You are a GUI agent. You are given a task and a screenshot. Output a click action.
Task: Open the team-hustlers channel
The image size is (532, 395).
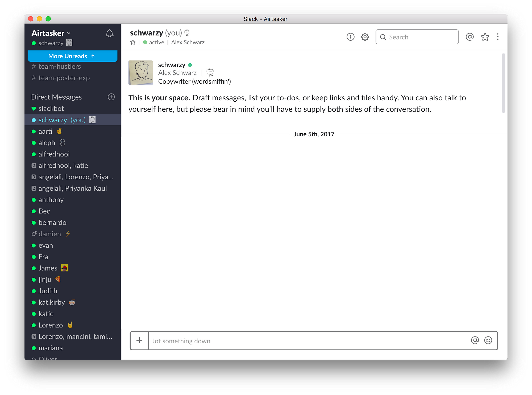pyautogui.click(x=73, y=67)
